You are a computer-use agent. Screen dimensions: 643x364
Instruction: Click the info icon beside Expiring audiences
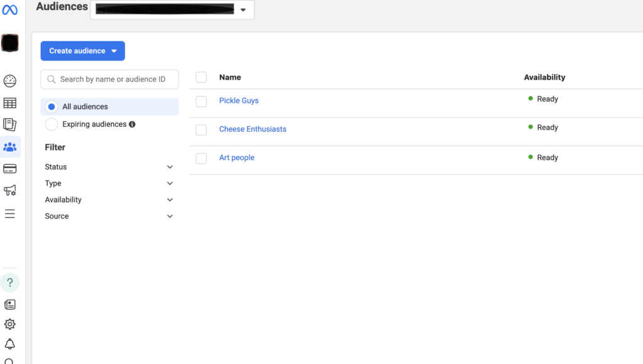pyautogui.click(x=132, y=124)
